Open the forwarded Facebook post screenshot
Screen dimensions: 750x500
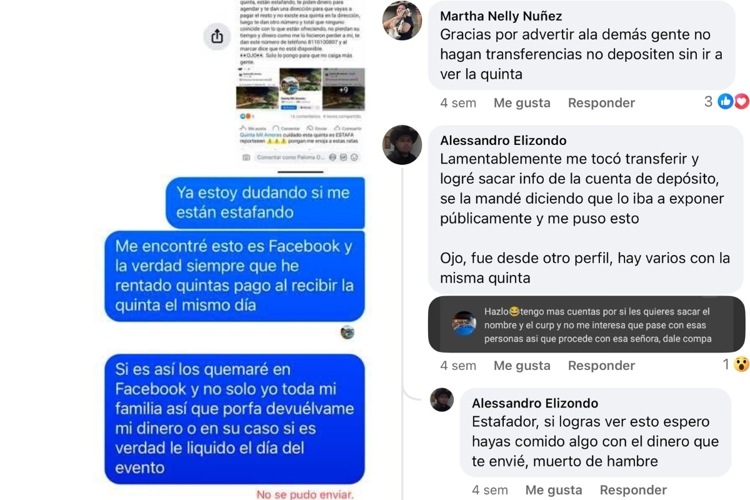(300, 81)
